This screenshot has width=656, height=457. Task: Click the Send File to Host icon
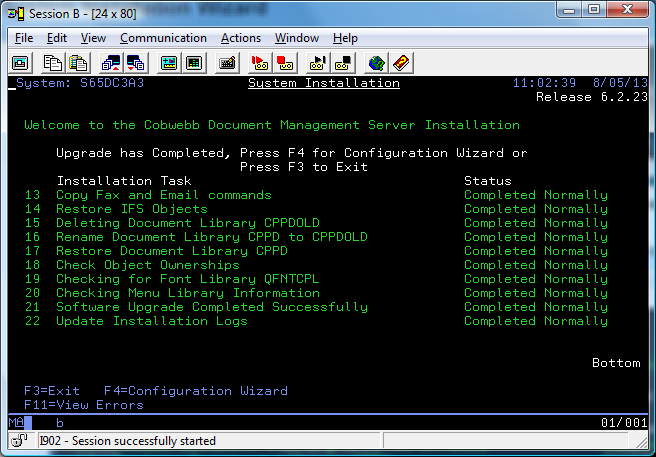(111, 63)
